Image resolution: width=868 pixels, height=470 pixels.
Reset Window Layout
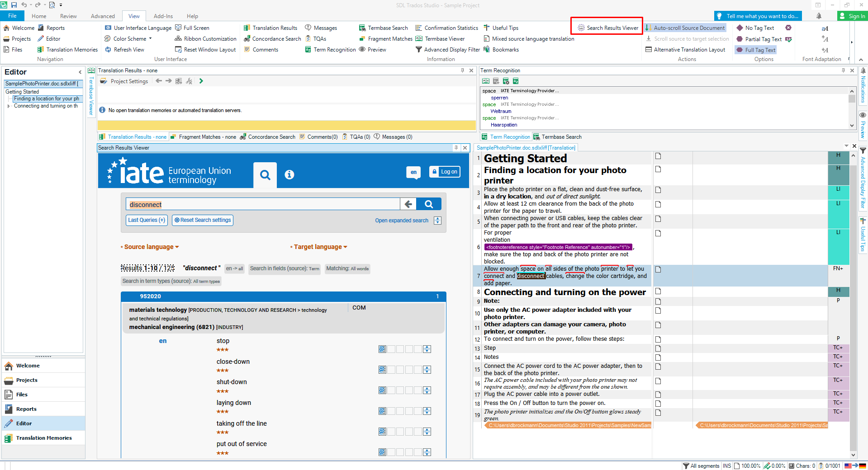click(205, 50)
